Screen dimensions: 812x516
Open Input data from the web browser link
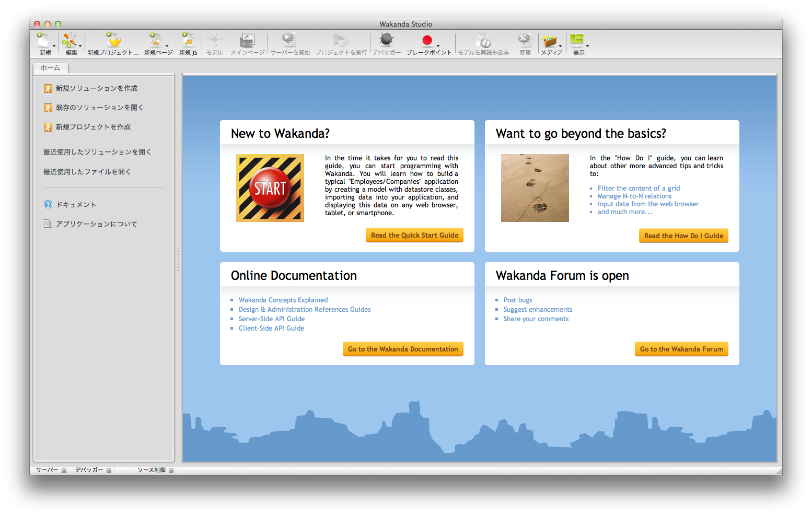(648, 204)
